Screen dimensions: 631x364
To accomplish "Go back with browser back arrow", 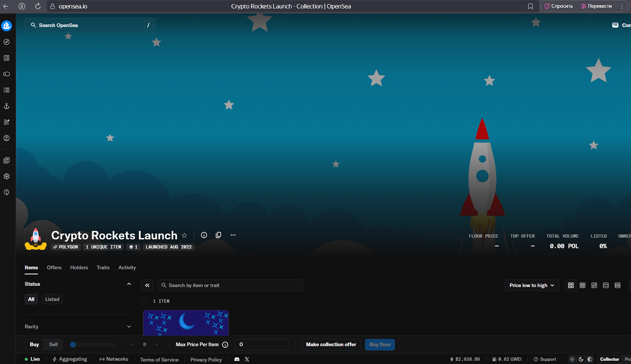I will [x=6, y=6].
